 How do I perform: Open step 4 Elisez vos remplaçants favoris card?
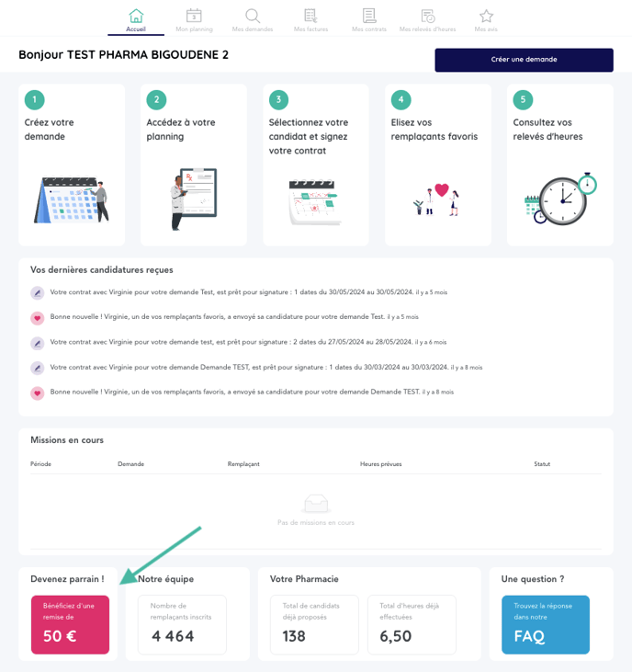pyautogui.click(x=437, y=165)
